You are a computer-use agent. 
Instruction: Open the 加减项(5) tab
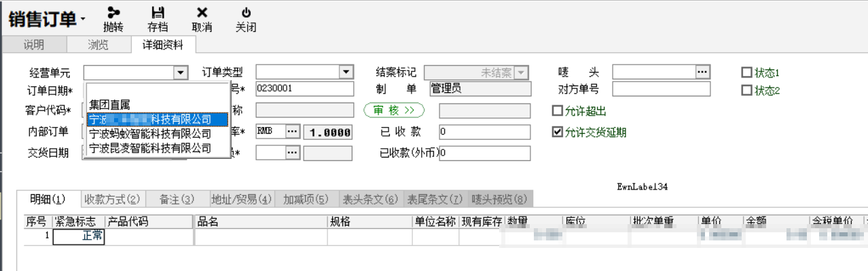[306, 200]
